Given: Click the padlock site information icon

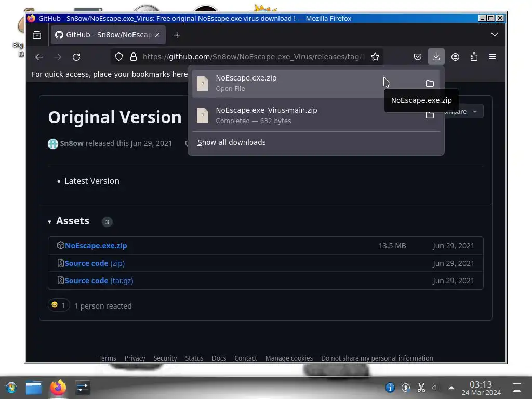Looking at the screenshot, I should [134, 57].
